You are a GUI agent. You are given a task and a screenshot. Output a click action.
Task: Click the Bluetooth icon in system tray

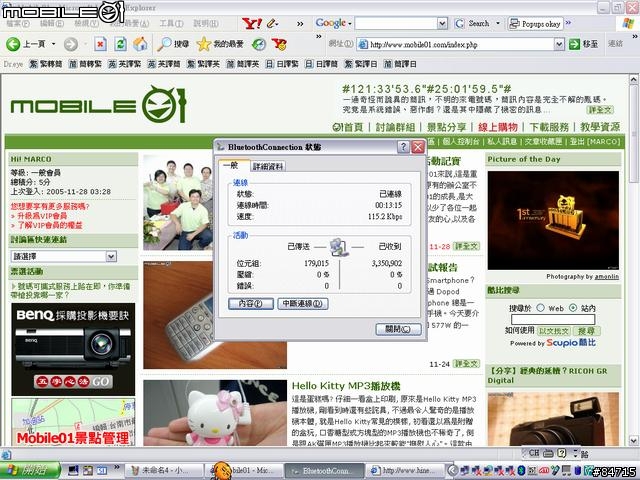(x=521, y=470)
